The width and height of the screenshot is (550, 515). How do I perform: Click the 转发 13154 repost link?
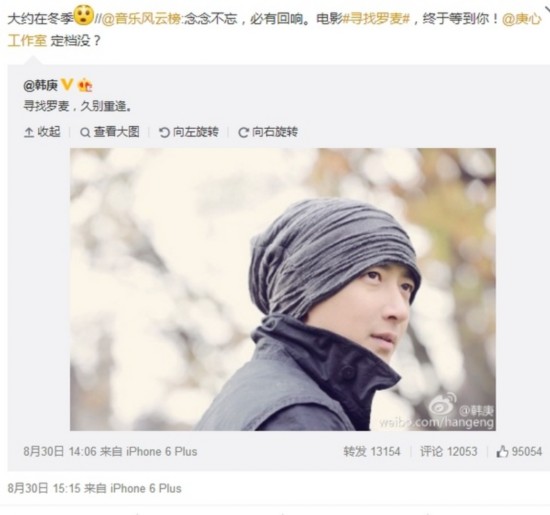372,451
